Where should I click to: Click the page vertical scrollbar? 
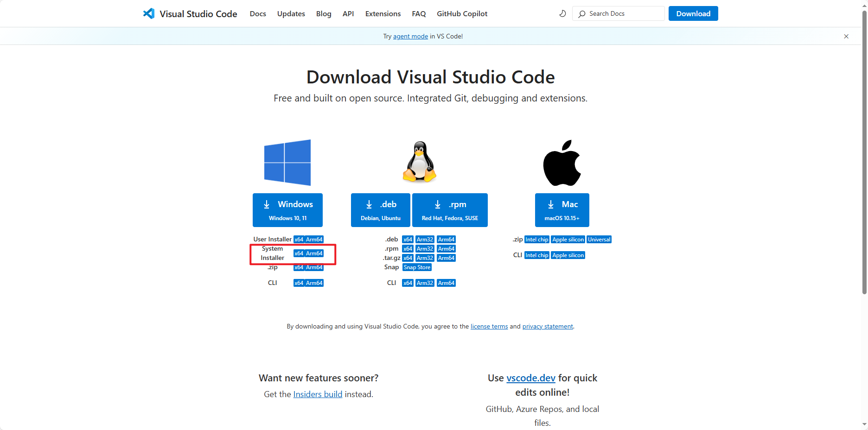(864, 152)
